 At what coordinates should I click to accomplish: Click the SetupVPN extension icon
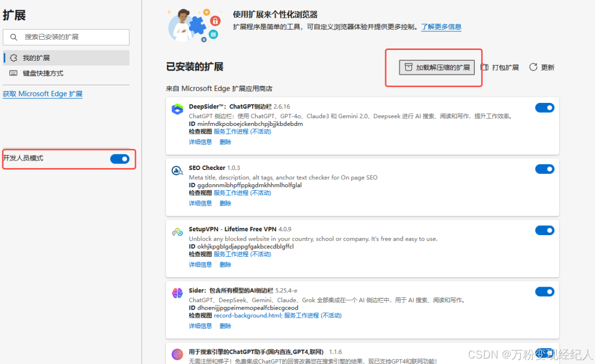click(x=177, y=232)
